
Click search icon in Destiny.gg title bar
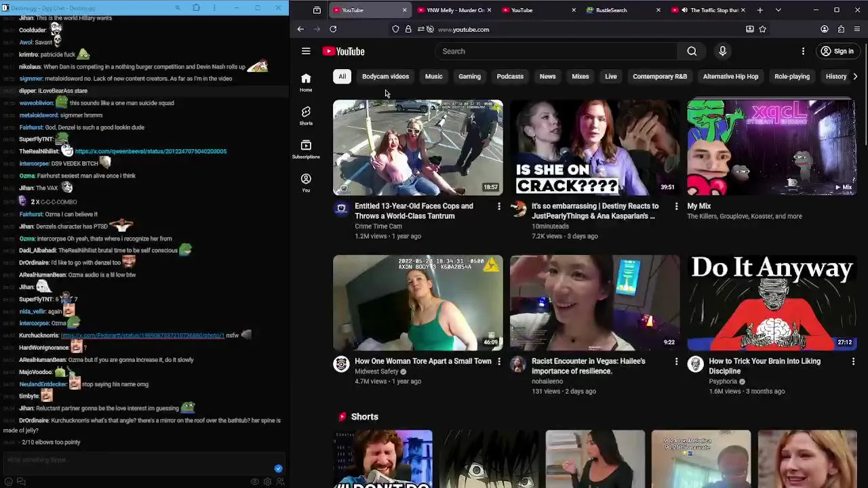pyautogui.click(x=178, y=8)
